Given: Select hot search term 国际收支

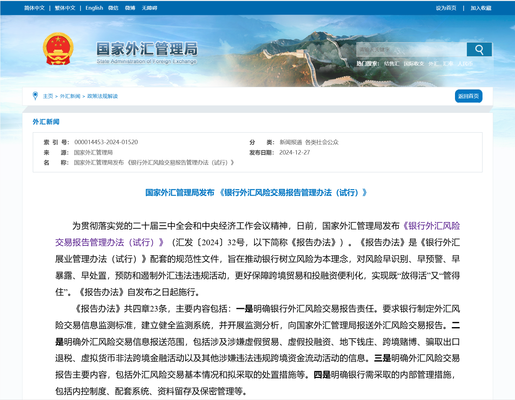Looking at the screenshot, I should click(414, 63).
